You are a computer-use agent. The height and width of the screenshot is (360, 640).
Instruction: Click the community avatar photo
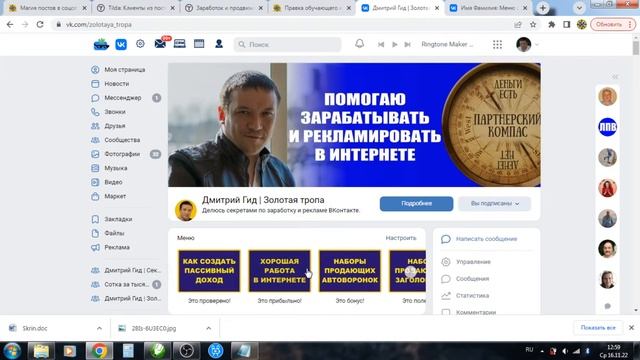pos(186,210)
